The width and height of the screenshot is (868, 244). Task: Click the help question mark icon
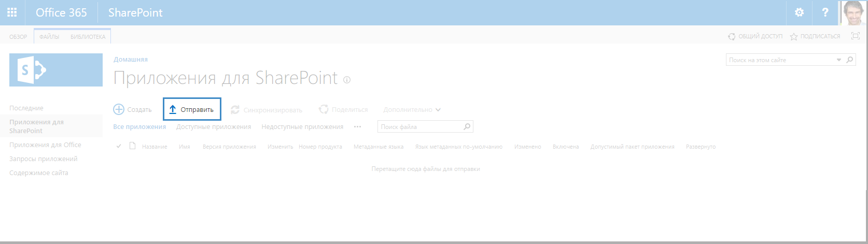(x=825, y=12)
